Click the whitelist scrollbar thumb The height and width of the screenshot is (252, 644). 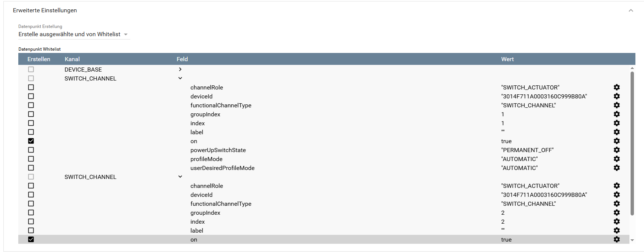(x=632, y=144)
